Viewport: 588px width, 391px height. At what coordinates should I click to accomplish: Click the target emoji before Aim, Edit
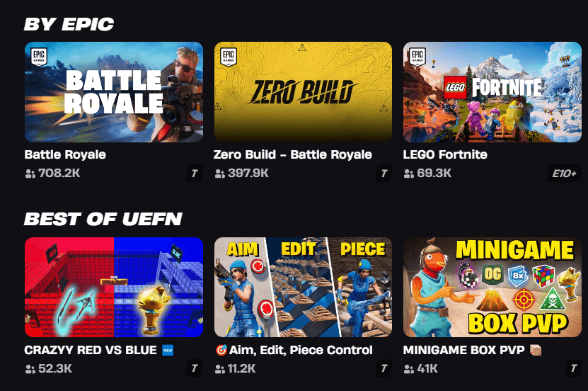tap(221, 351)
